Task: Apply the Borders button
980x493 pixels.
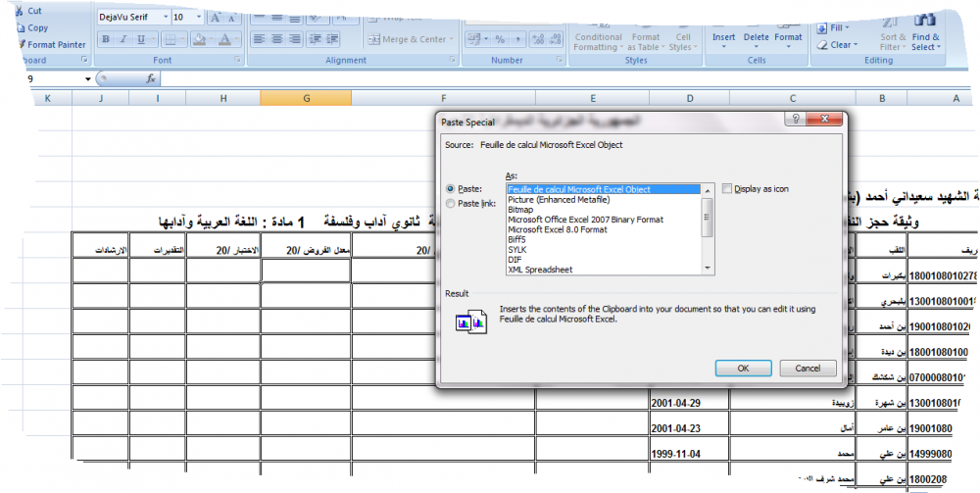Action: (170, 39)
